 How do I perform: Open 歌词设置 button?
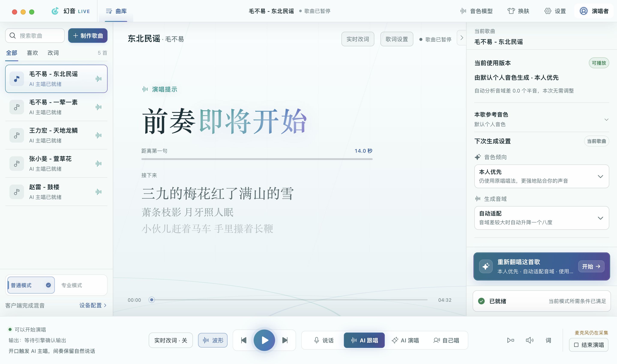[397, 39]
